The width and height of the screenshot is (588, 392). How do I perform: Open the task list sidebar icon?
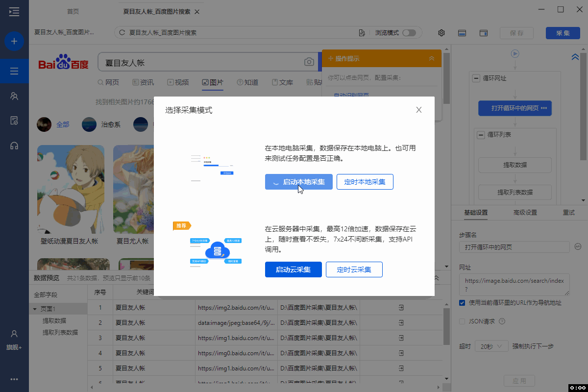pyautogui.click(x=14, y=71)
